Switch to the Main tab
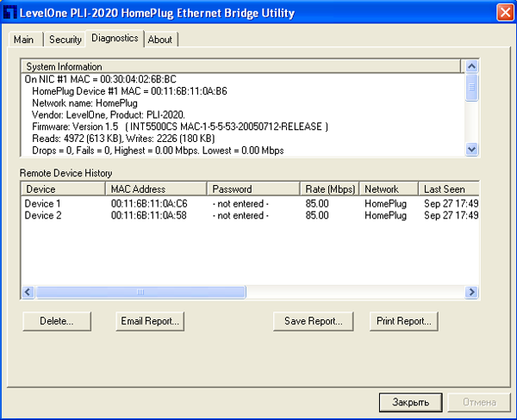This screenshot has width=517, height=420. [x=24, y=40]
